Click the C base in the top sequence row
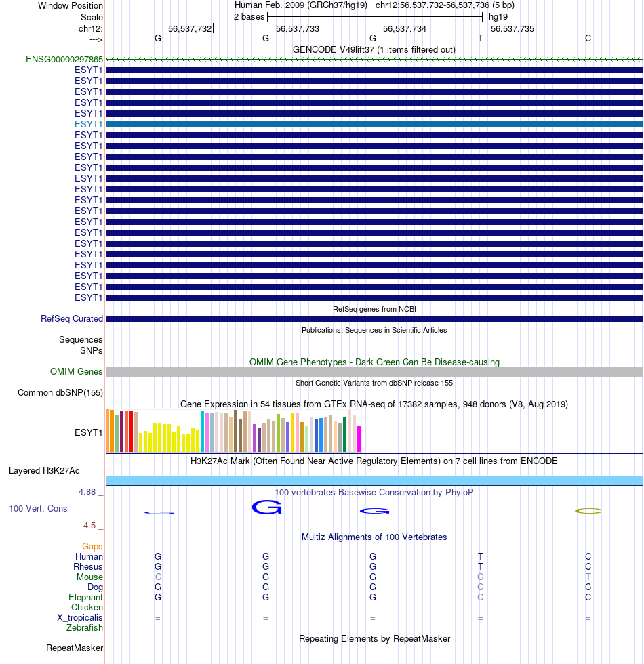Viewport: 644px width, 664px height. [588, 38]
